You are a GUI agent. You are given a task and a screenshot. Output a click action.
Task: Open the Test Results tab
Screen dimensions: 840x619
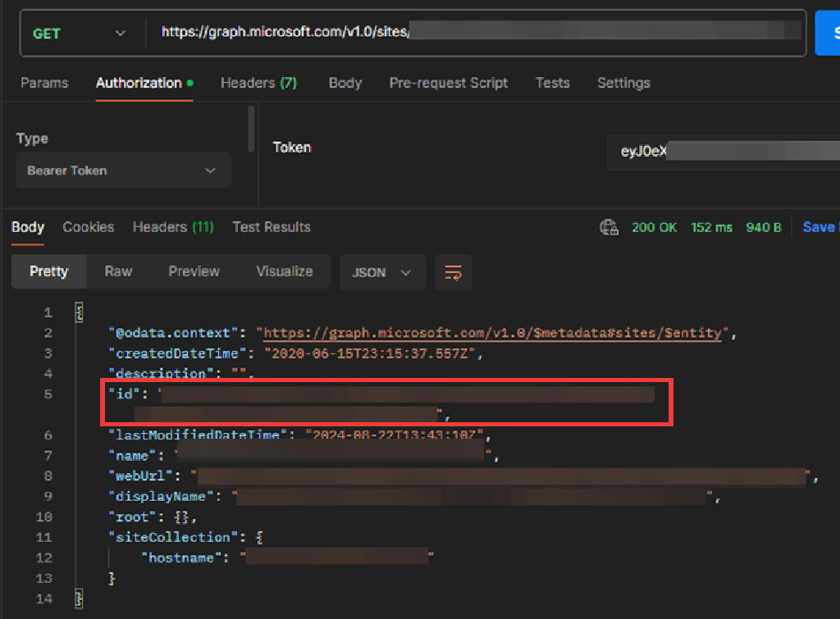point(271,227)
